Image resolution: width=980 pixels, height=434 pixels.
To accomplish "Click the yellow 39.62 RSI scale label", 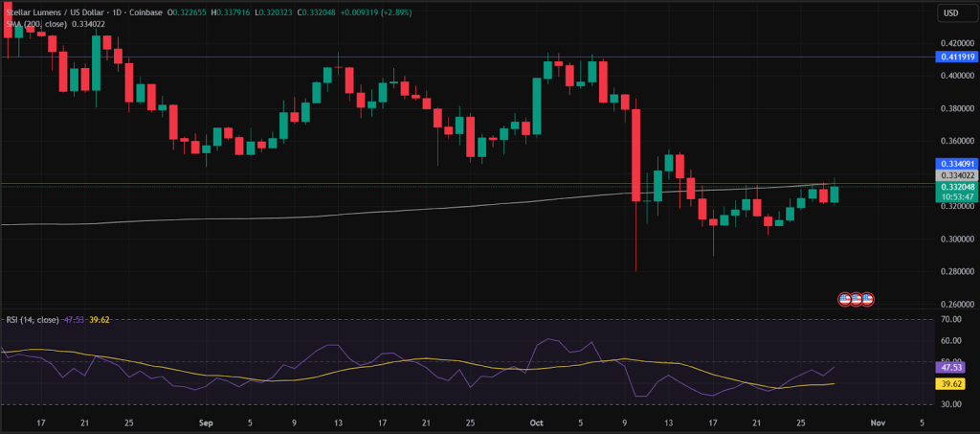I will (x=951, y=384).
